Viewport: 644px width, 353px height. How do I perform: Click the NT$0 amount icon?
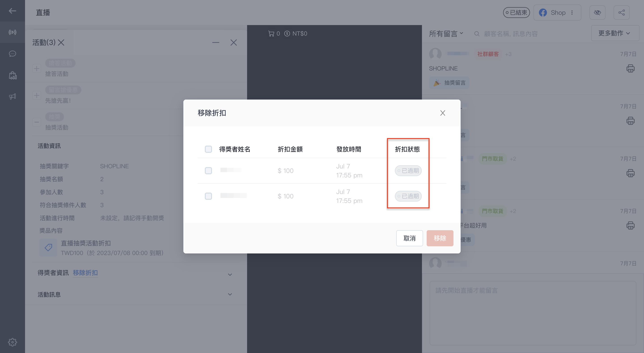coord(287,34)
